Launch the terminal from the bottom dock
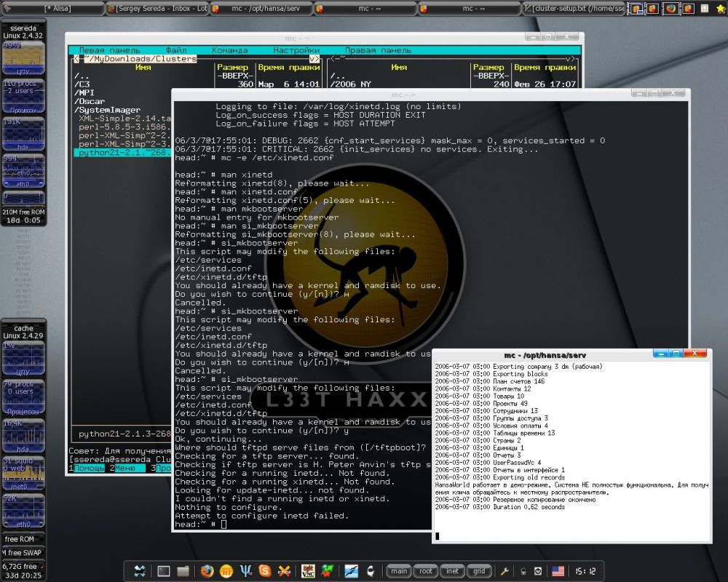The width and height of the screenshot is (728, 582). click(163, 571)
